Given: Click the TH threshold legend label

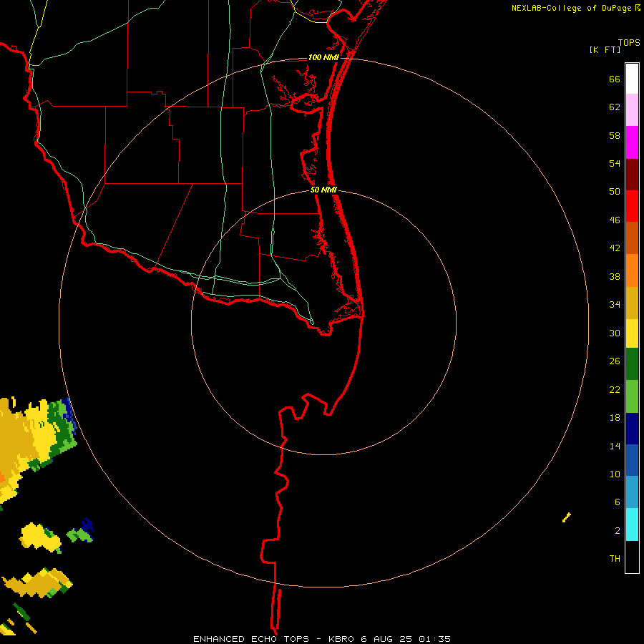Looking at the screenshot, I should click(615, 559).
